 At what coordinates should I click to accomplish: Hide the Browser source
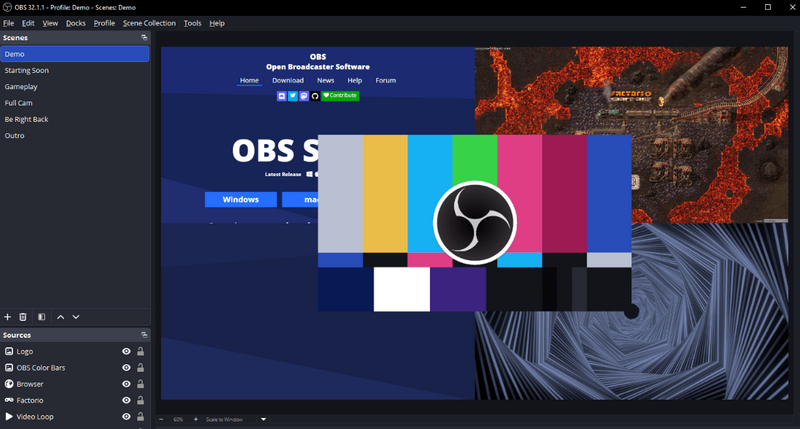pos(126,384)
